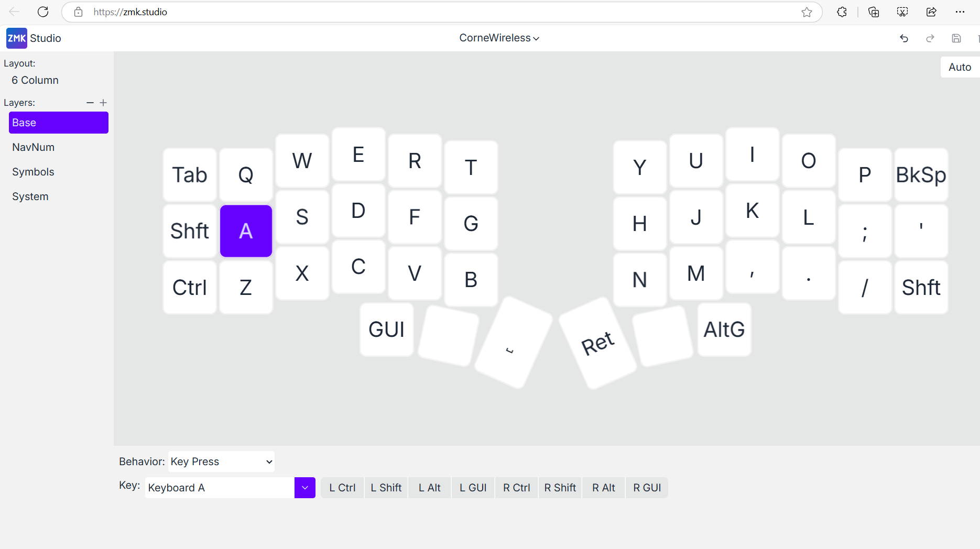Enable the R Alt modifier

(x=603, y=488)
